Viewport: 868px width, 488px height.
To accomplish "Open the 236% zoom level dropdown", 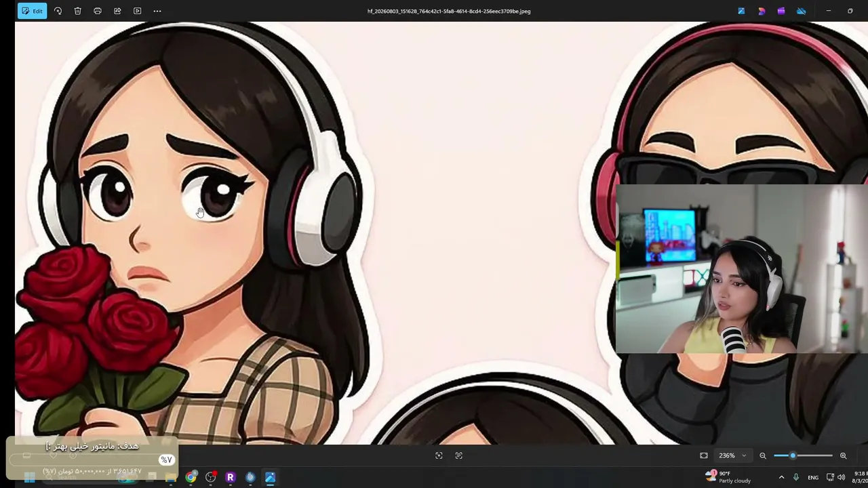I will click(x=732, y=455).
